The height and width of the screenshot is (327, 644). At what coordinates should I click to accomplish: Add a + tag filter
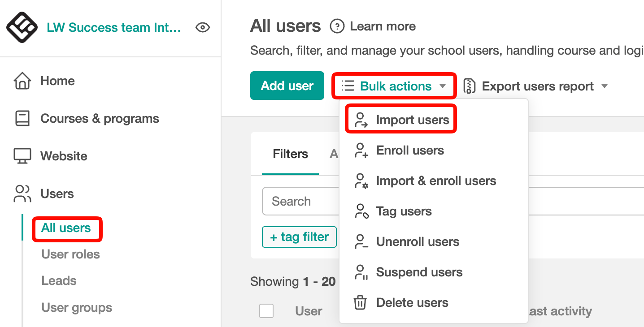click(x=299, y=237)
